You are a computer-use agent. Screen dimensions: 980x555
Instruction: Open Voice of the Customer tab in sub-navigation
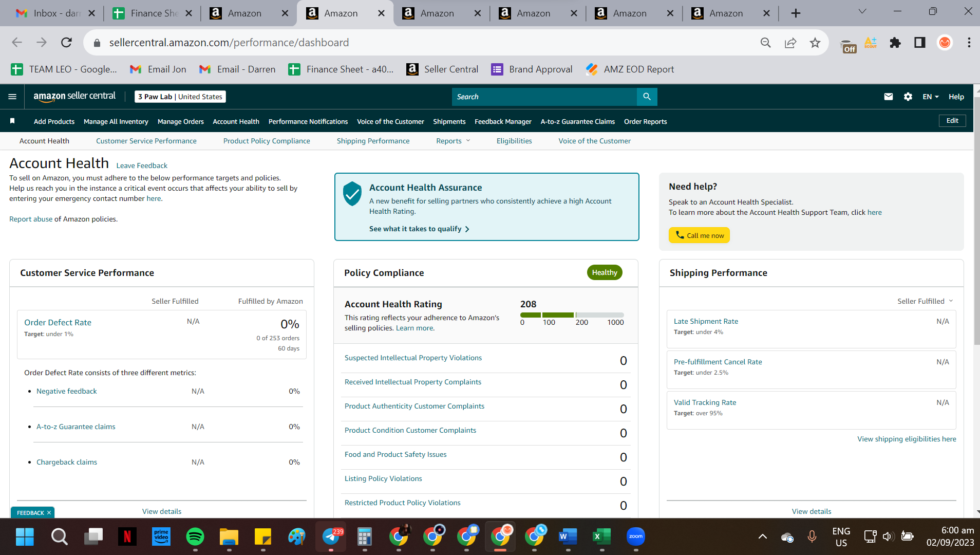coord(594,141)
